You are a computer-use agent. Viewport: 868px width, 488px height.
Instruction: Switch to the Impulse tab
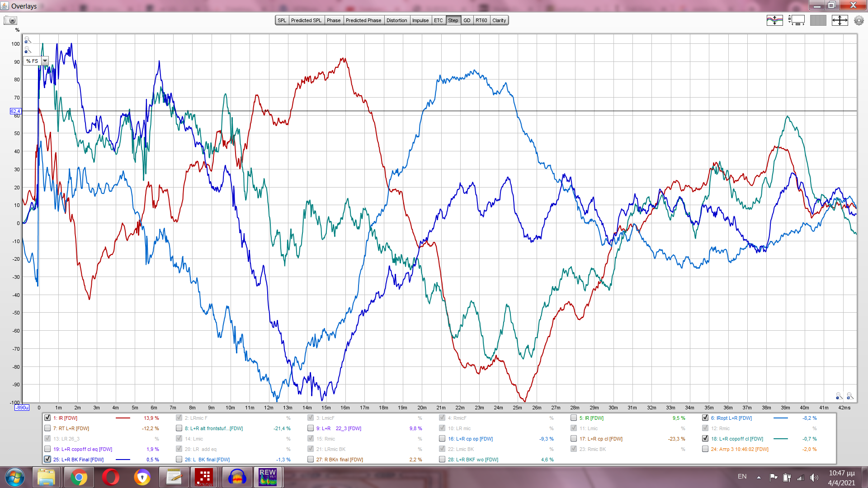pyautogui.click(x=420, y=20)
